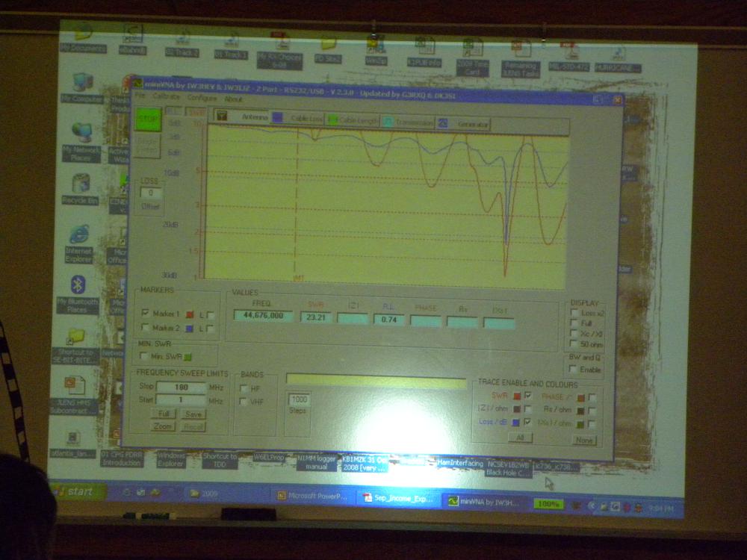The height and width of the screenshot is (560, 747).
Task: Click the red SWR trace colour swatch
Action: [x=517, y=396]
